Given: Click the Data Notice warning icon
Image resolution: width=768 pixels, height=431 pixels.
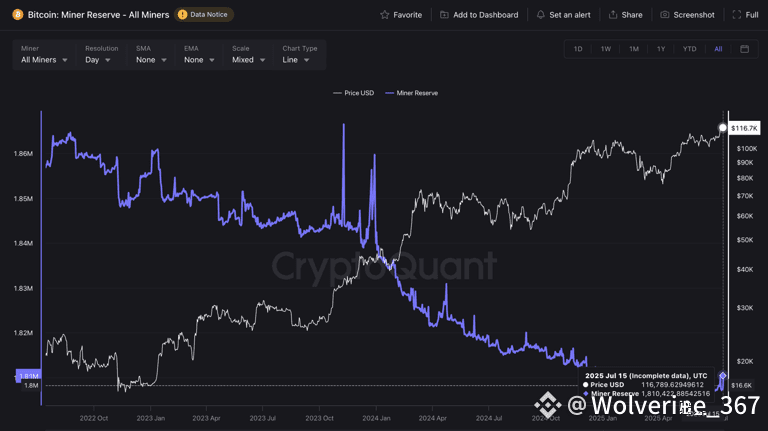Looking at the screenshot, I should coord(182,15).
